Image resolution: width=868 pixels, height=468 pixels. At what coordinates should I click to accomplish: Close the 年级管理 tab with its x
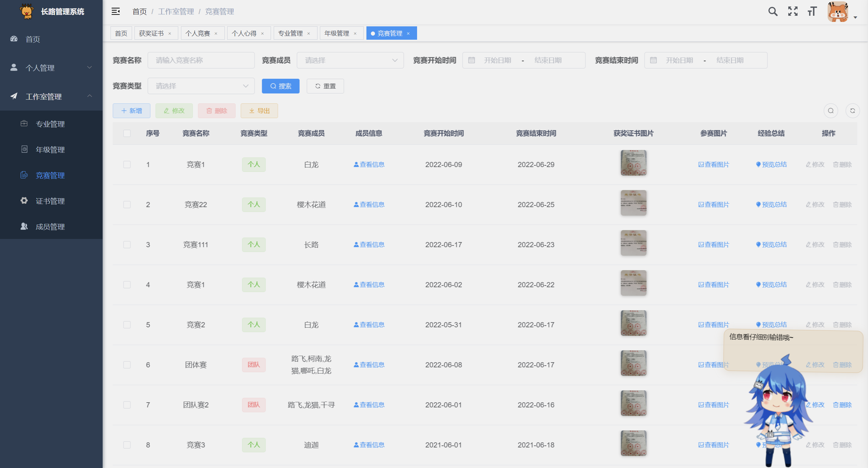tap(355, 34)
